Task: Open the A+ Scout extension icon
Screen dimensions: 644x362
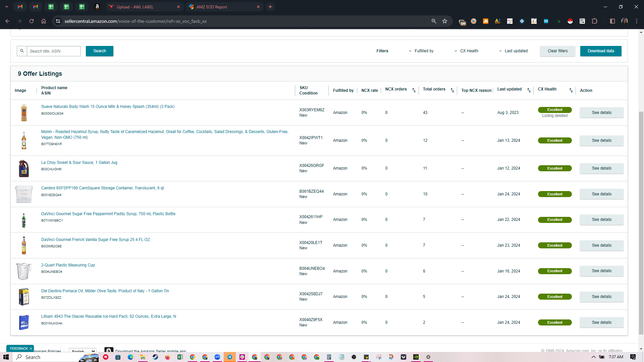Action: point(498,21)
